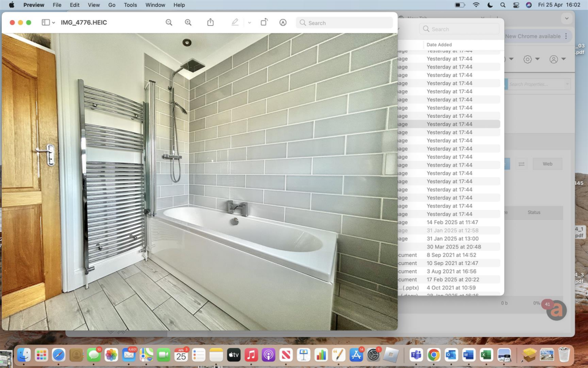This screenshot has width=588, height=368.
Task: Open the chevron next to the Markup tool
Action: (249, 23)
